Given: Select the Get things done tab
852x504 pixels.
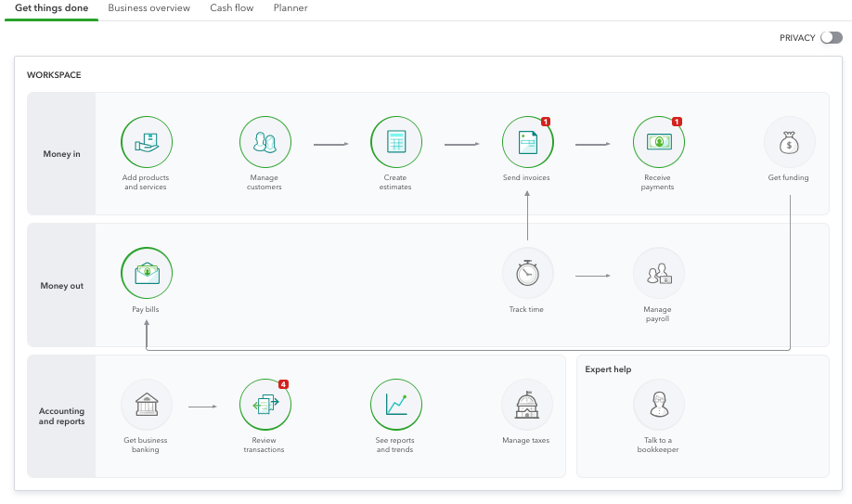Looking at the screenshot, I should (x=52, y=8).
